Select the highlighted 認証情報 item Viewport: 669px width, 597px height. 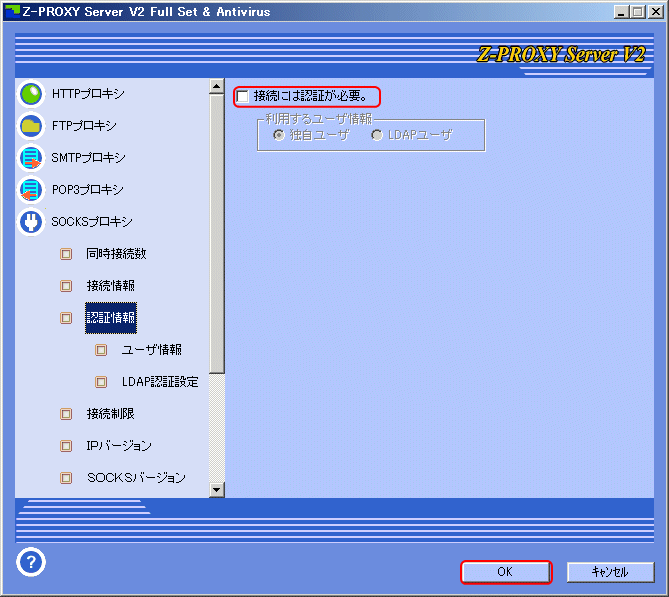tap(111, 318)
